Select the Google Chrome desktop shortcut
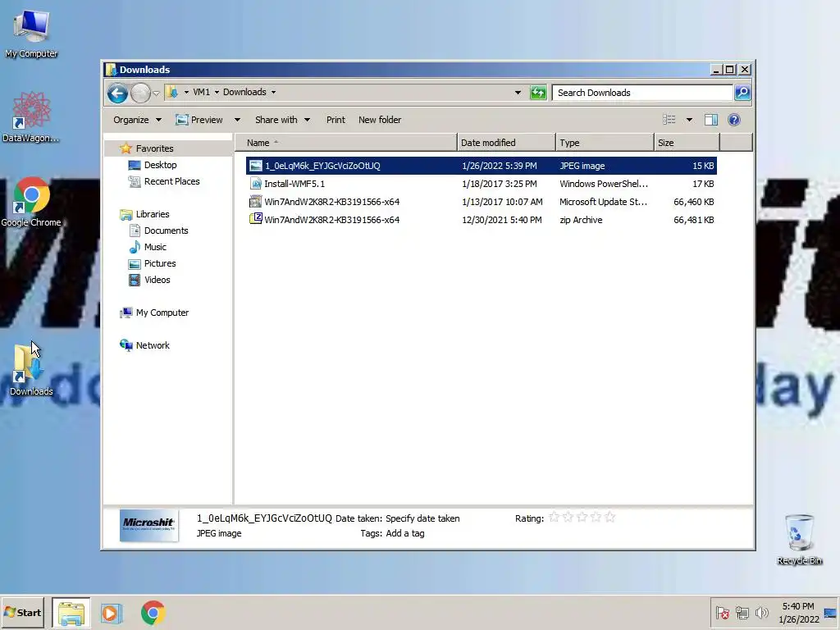This screenshot has height=630, width=840. pyautogui.click(x=31, y=202)
